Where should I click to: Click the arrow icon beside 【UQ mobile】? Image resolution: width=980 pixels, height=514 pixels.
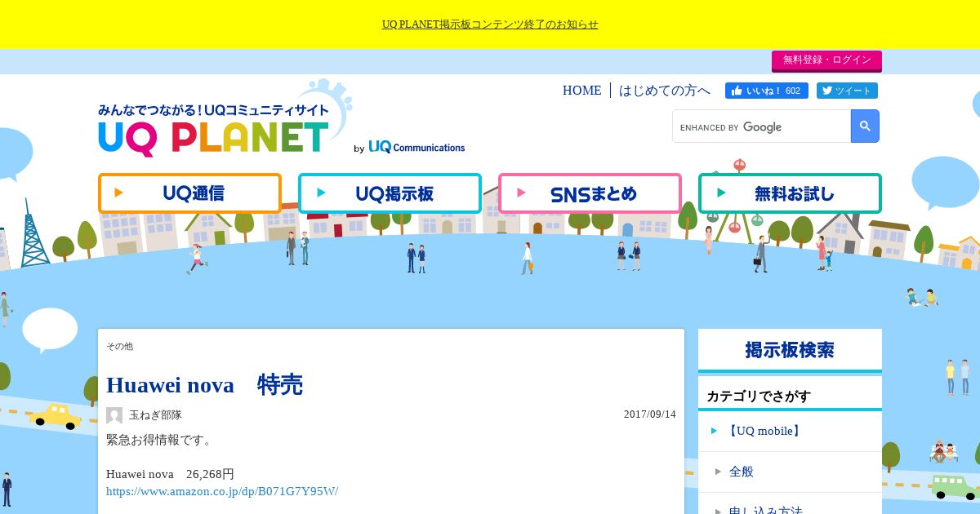pos(715,431)
